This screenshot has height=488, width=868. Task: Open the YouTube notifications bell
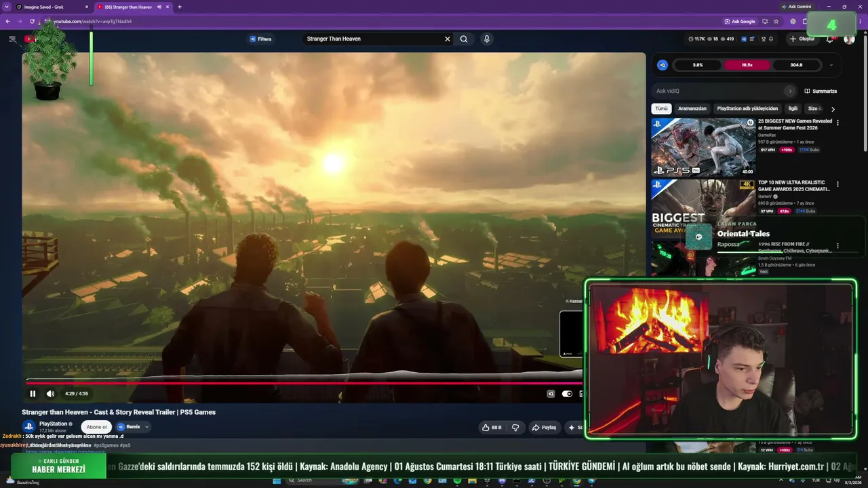click(x=829, y=39)
